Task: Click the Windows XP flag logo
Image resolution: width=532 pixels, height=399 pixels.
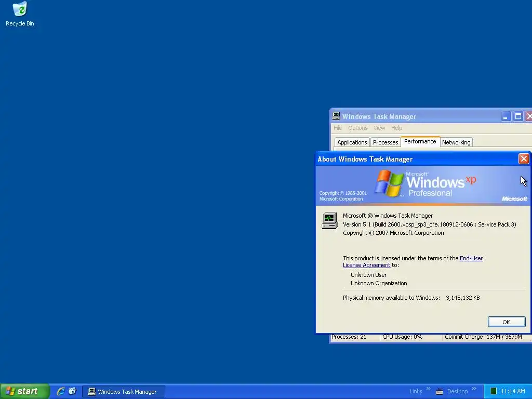Action: tap(389, 183)
